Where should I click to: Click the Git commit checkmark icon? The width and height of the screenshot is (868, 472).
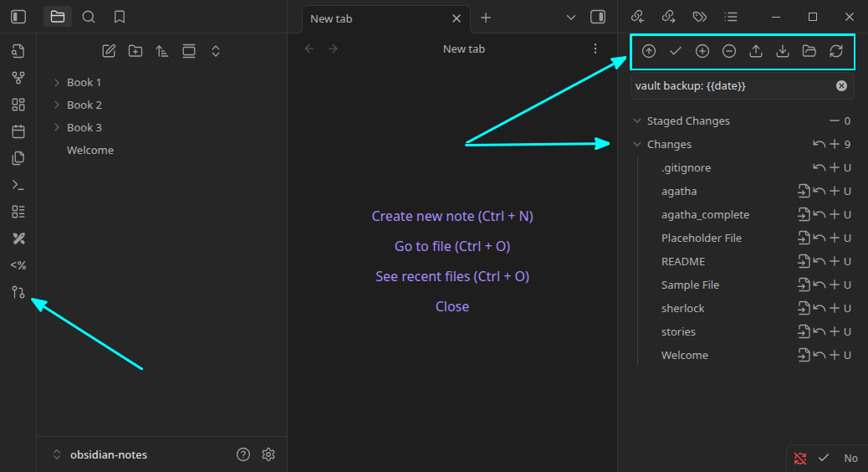[676, 51]
